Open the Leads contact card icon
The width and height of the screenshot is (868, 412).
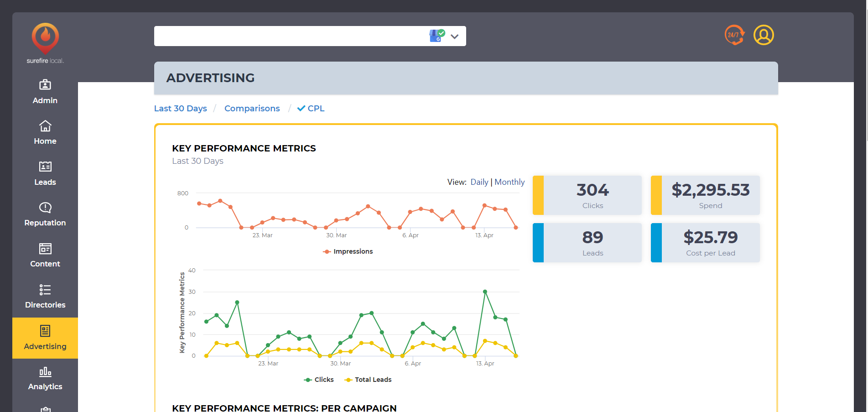tap(45, 167)
